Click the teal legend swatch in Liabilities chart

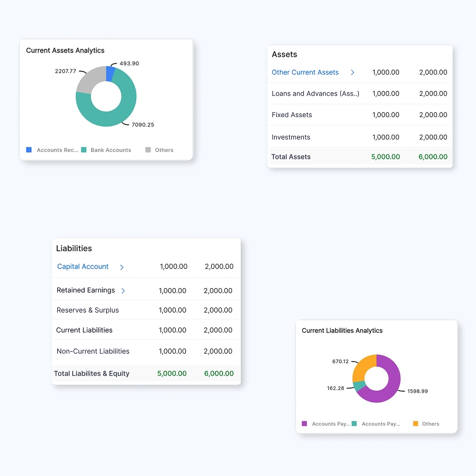pos(354,423)
